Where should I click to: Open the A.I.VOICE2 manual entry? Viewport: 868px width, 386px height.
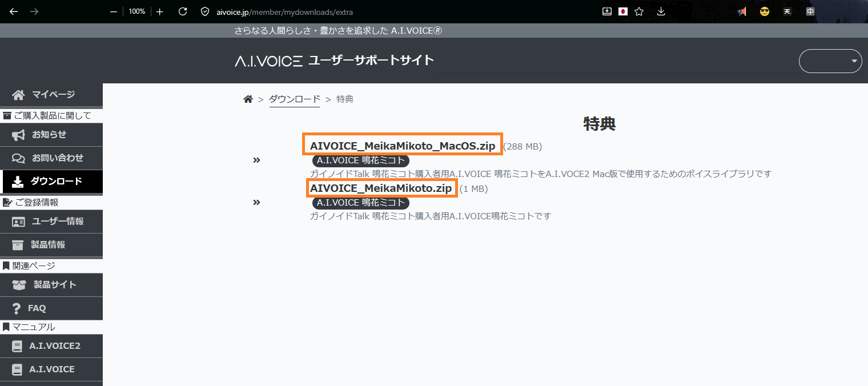coord(51,346)
